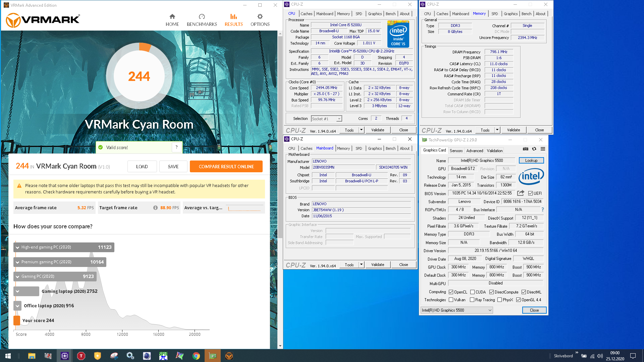Switch to SPD tab in CPU-Z Memory window
This screenshot has width=644, height=362.
pos(494,14)
